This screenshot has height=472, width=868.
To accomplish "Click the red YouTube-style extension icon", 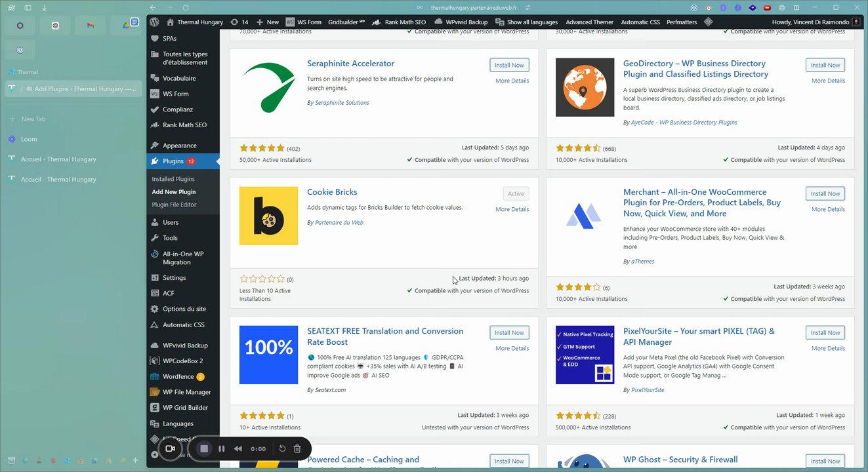I will tap(766, 8).
